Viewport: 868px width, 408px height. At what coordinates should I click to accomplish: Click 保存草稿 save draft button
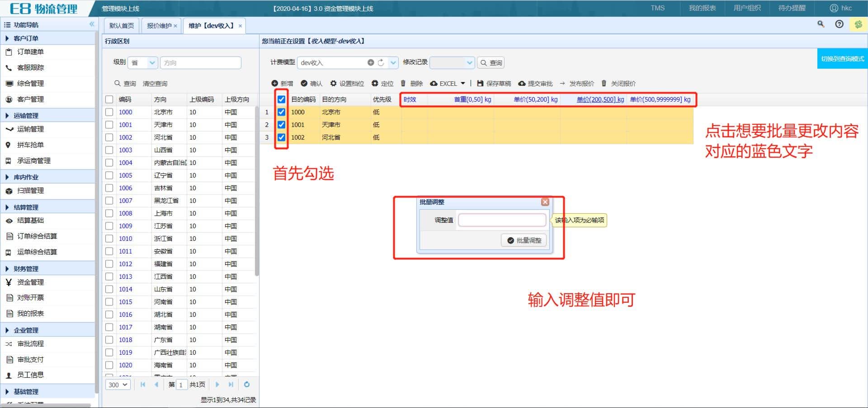494,84
